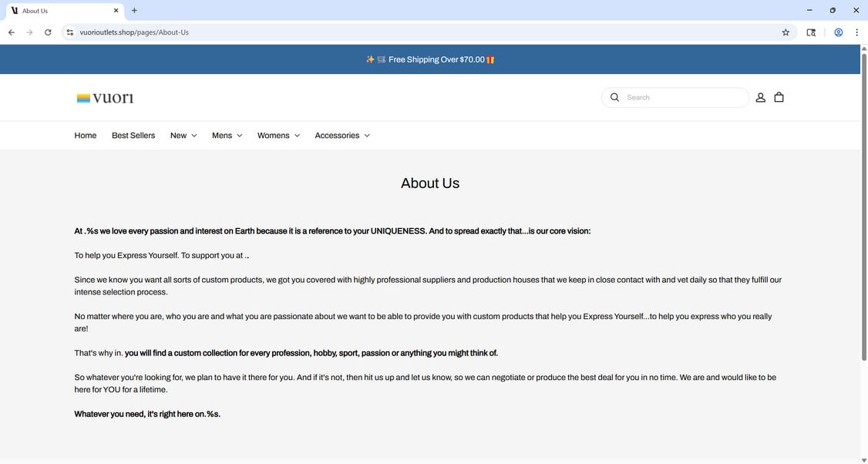The height and width of the screenshot is (464, 868).
Task: Minimize the browser window
Action: click(x=809, y=11)
